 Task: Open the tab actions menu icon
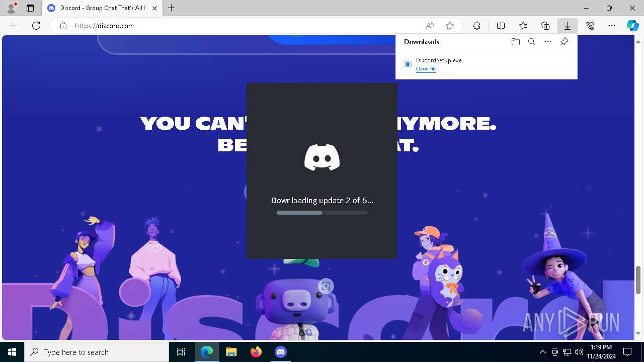[x=30, y=8]
